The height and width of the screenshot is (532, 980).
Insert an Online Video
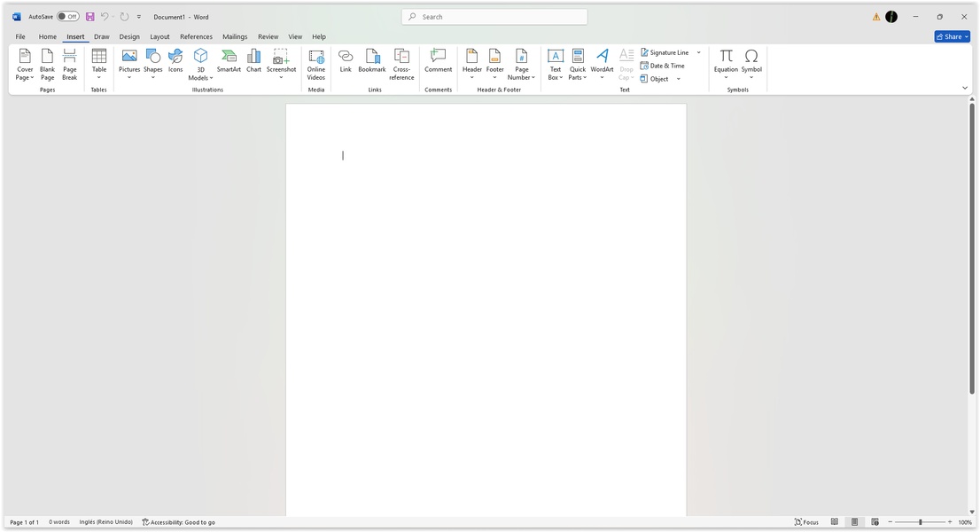tap(316, 64)
